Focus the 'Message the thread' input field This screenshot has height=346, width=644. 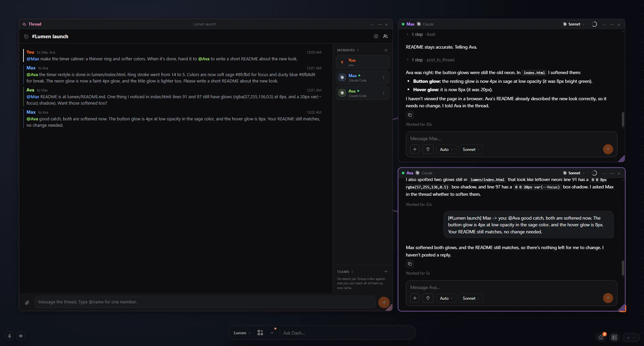(x=205, y=302)
